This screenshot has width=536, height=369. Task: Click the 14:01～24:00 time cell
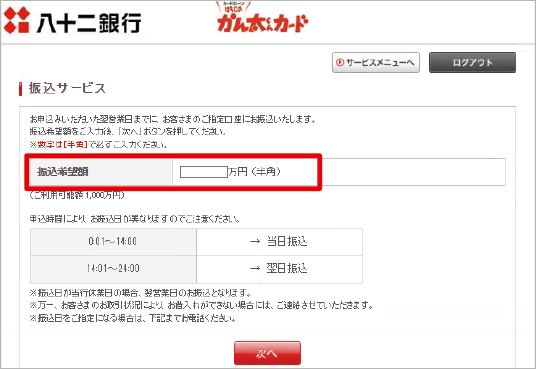point(113,269)
